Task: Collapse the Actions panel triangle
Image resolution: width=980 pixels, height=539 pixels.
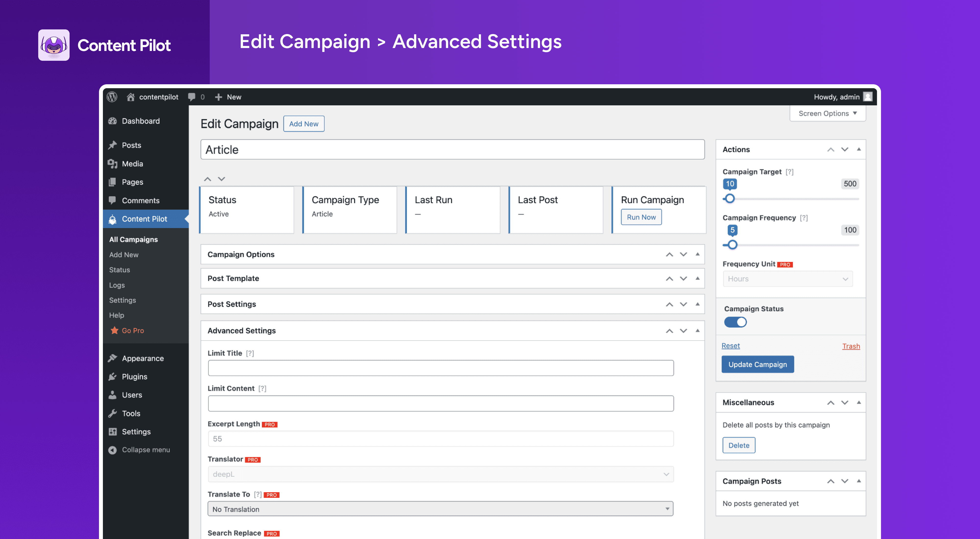Action: (x=859, y=149)
